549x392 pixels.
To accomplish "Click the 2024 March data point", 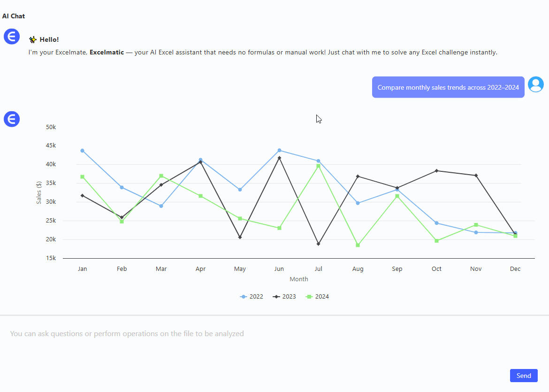I will [161, 176].
